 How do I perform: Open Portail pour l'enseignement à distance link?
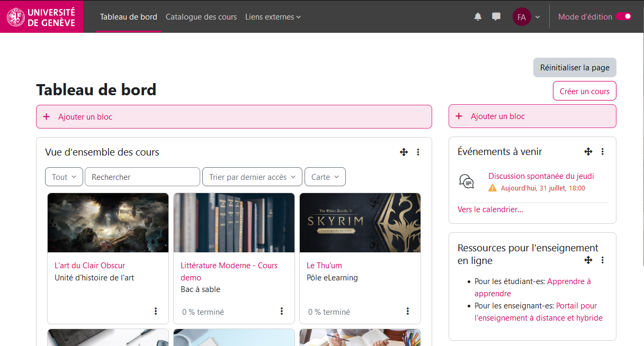pyautogui.click(x=539, y=312)
